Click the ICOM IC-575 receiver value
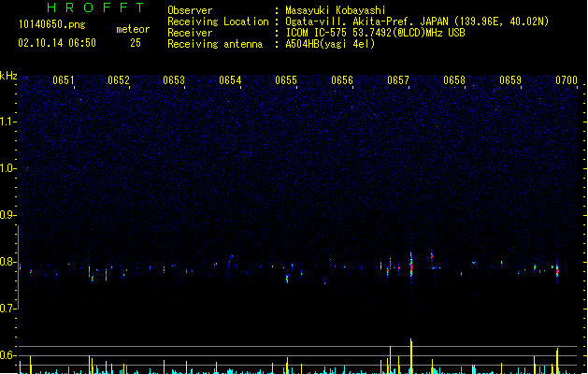This screenshot has height=374, width=588. click(x=375, y=33)
